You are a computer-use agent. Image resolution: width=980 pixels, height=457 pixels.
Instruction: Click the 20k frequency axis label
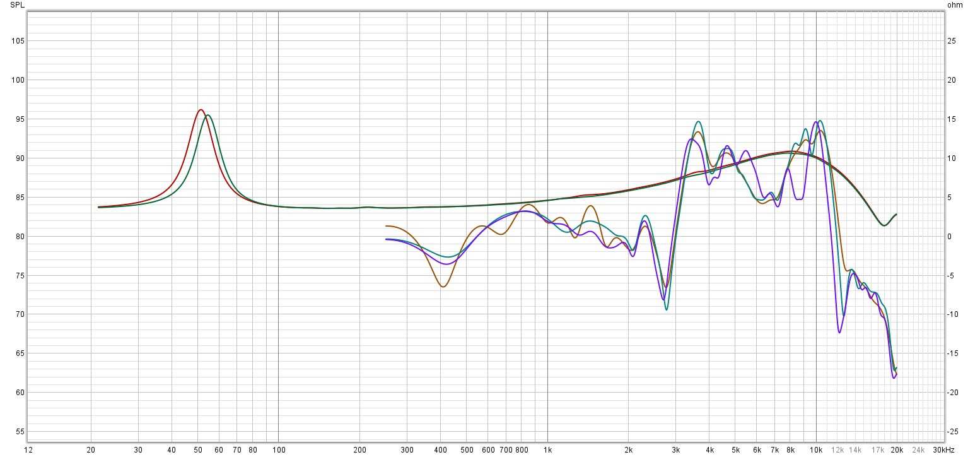[897, 450]
